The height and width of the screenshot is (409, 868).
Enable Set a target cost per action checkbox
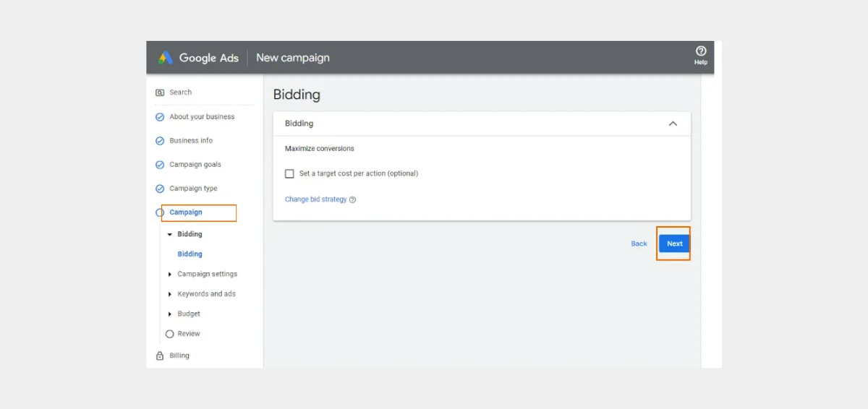click(x=289, y=173)
